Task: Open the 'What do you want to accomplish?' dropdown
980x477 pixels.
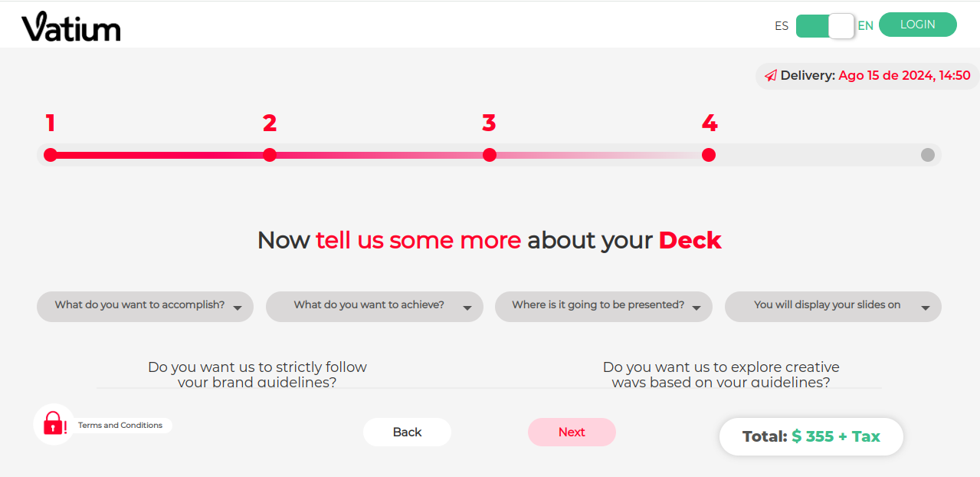Action: (x=145, y=306)
